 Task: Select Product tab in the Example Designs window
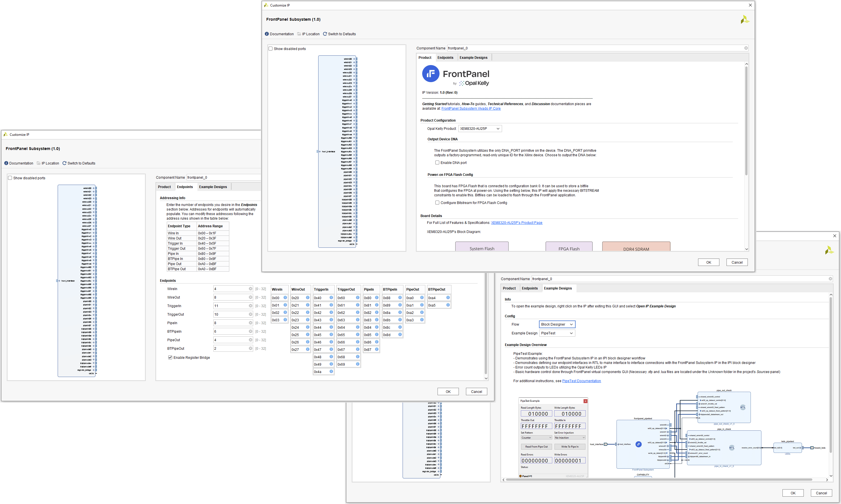509,288
